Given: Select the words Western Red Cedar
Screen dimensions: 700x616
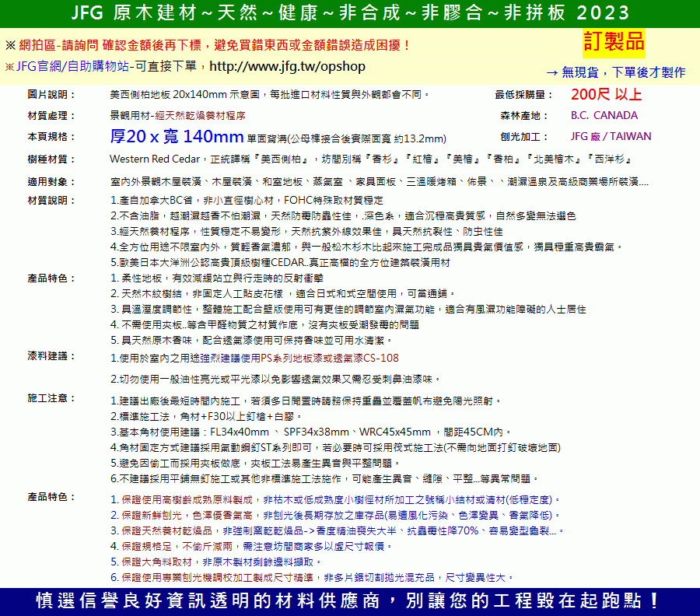Looking at the screenshot, I should pyautogui.click(x=155, y=159).
